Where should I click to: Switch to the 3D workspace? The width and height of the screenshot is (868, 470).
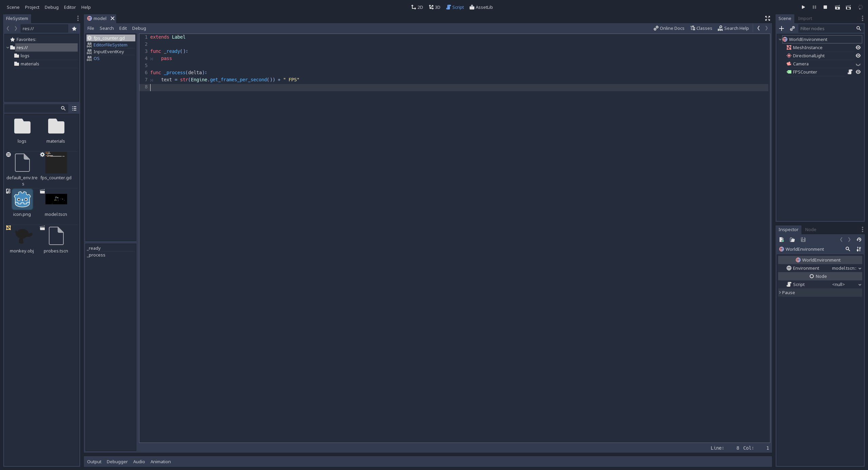(434, 7)
